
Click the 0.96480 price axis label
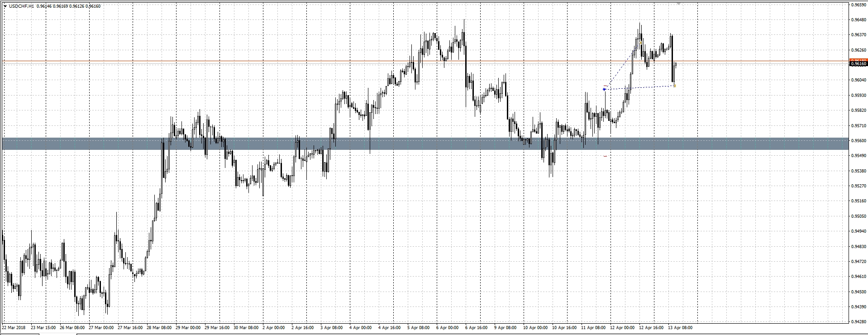(x=858, y=20)
